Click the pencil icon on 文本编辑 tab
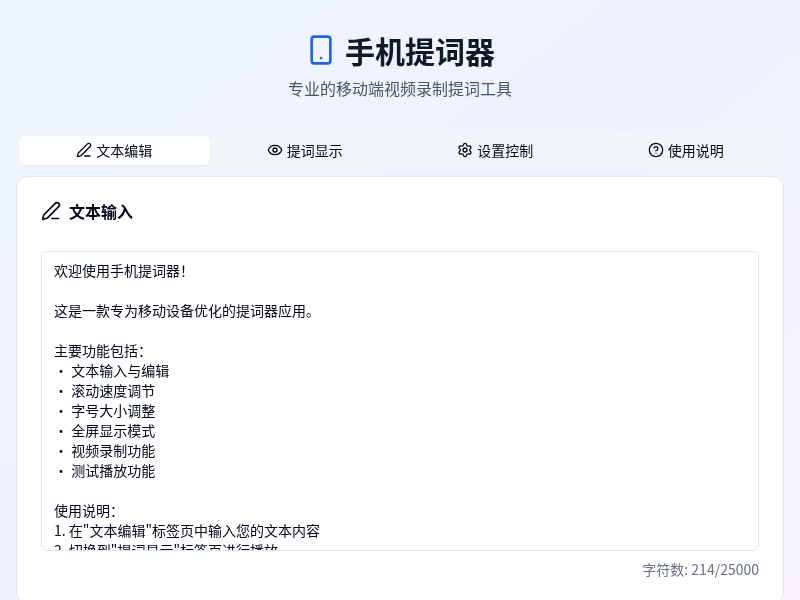The width and height of the screenshot is (800, 600). coord(84,150)
